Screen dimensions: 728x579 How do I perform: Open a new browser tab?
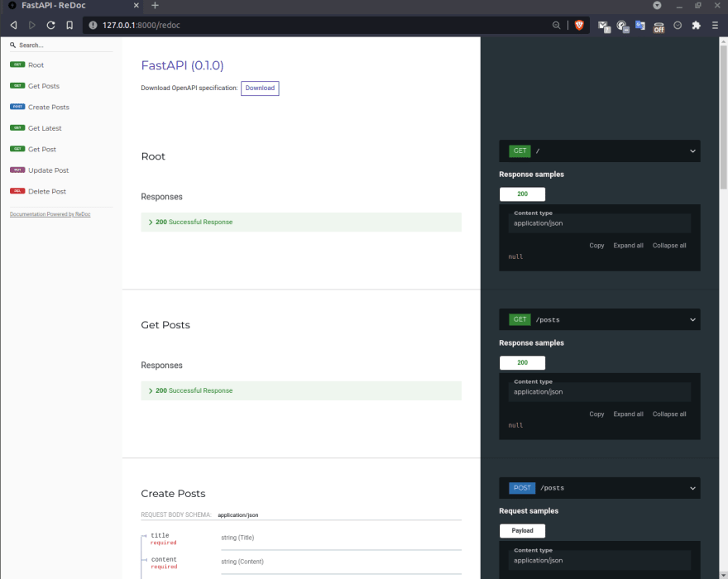(x=155, y=6)
